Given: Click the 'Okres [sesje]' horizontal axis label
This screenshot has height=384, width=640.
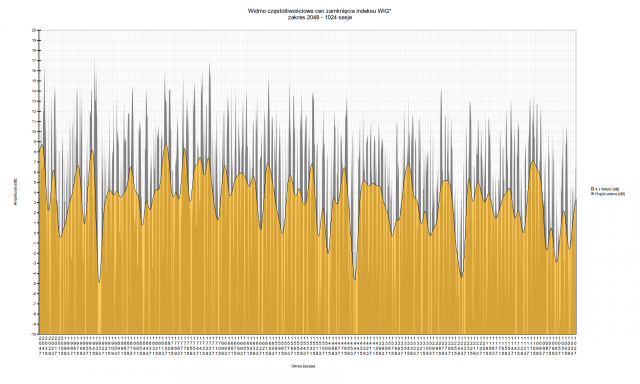Looking at the screenshot, I should 303,366.
